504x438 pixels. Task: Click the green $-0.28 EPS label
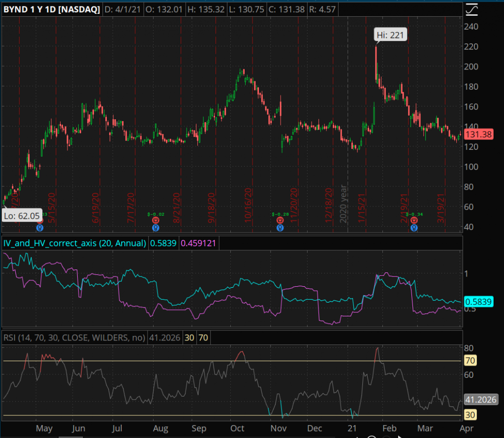point(280,214)
